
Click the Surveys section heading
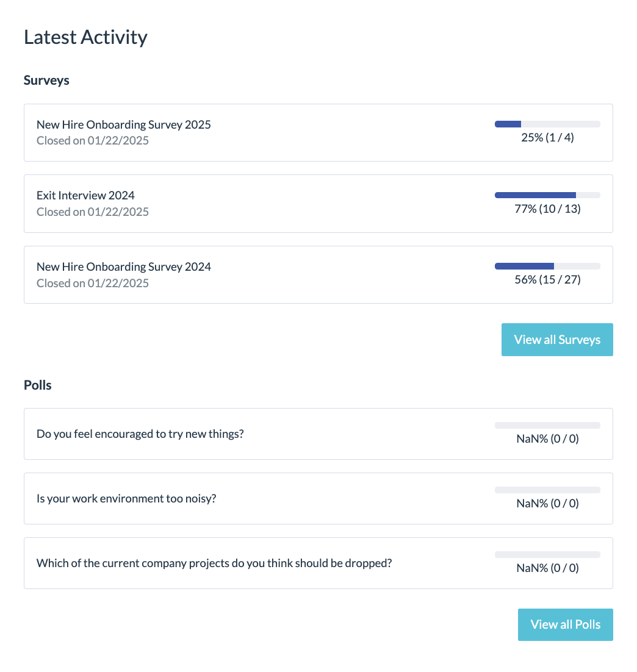click(46, 80)
